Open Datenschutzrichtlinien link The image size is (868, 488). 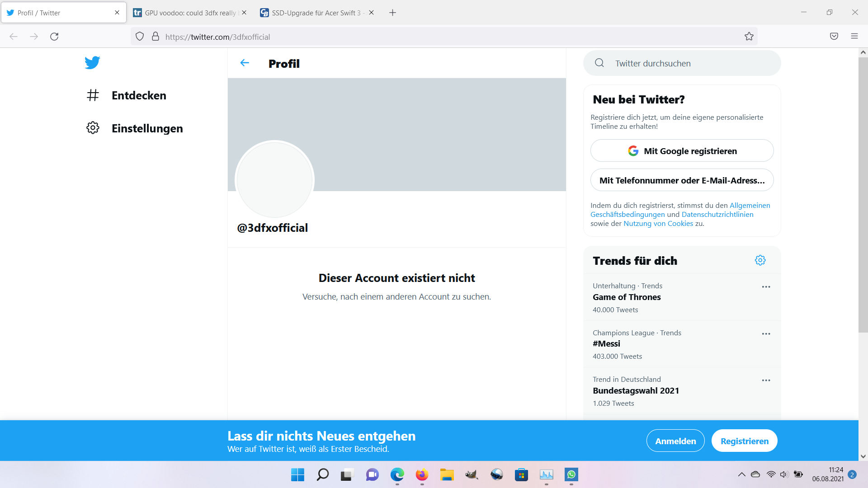717,215
